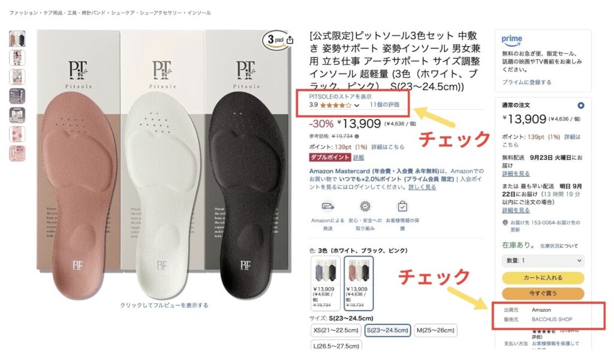Select the 通常の注文 radio button
614x364 pixels.
coord(580,106)
